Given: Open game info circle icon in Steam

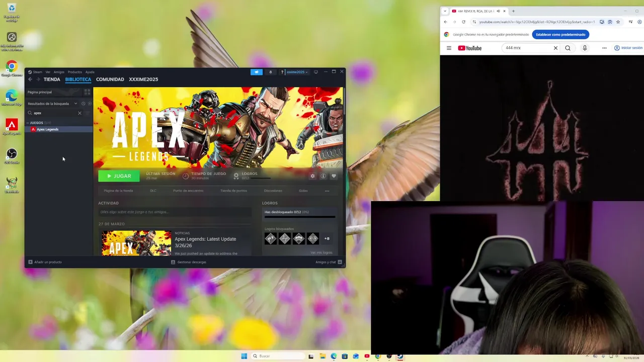Looking at the screenshot, I should (x=323, y=176).
